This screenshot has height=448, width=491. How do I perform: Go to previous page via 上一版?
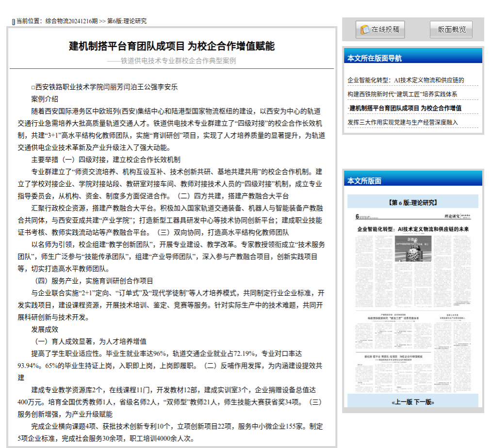pos(402,402)
